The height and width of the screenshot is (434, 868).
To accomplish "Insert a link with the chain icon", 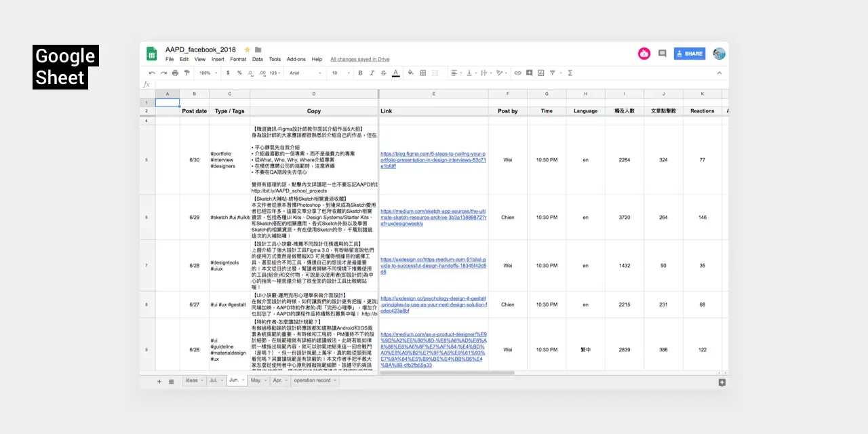I will pyautogui.click(x=518, y=73).
